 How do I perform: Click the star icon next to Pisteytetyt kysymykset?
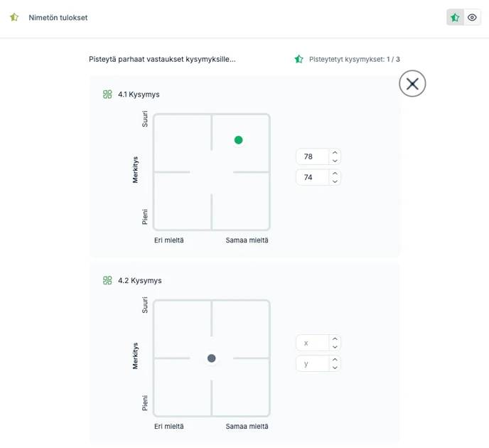[299, 59]
